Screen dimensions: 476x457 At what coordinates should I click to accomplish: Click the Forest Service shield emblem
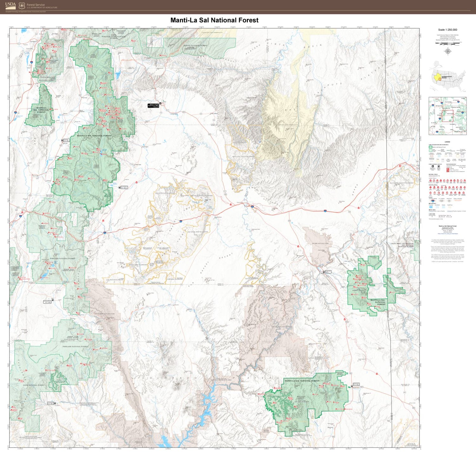(x=22, y=5)
